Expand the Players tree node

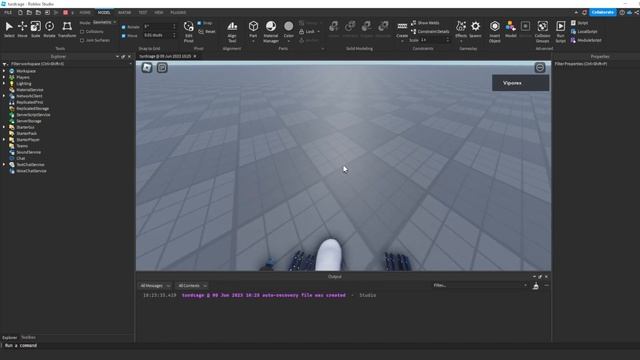tap(4, 77)
